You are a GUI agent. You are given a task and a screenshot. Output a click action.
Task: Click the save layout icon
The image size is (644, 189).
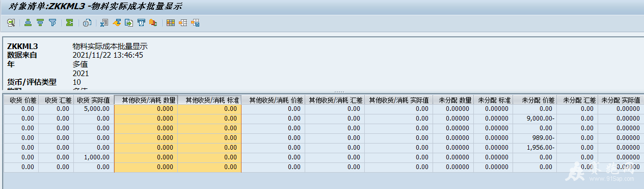(195, 23)
